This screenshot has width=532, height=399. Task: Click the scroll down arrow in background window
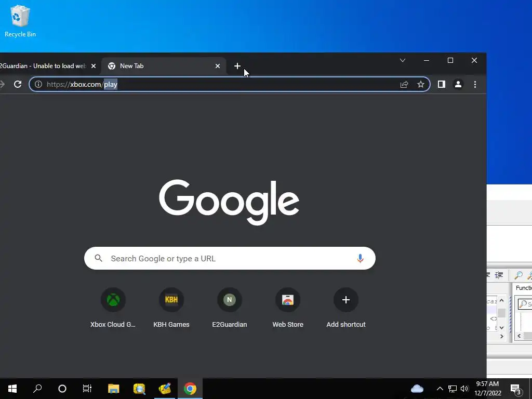501,328
